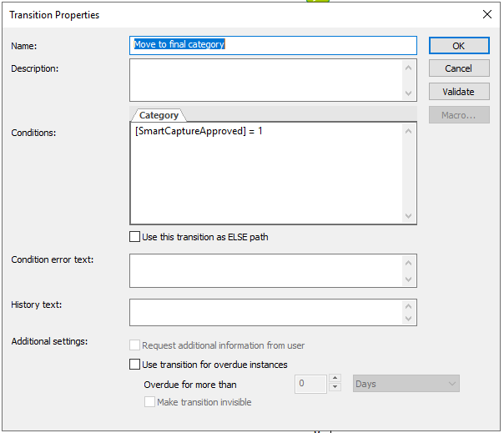Click the Condition error text field

265,270
